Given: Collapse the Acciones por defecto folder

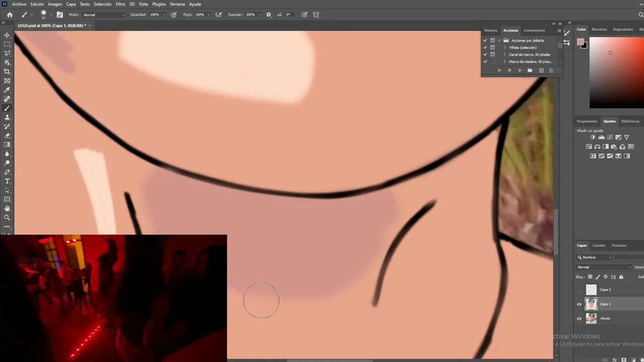Looking at the screenshot, I should point(499,40).
